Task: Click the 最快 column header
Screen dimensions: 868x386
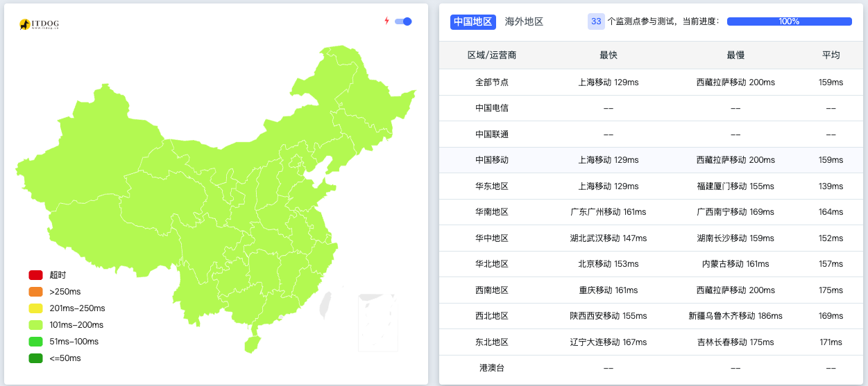Action: pyautogui.click(x=609, y=55)
